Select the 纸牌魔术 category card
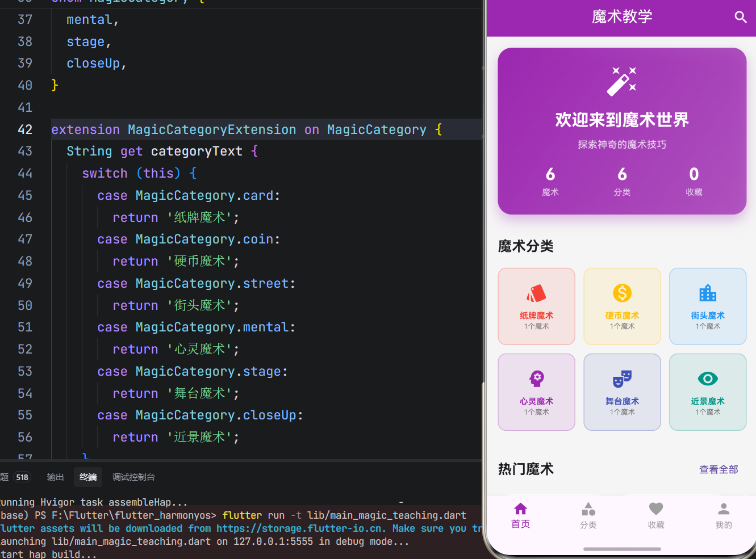This screenshot has width=756, height=559. click(536, 306)
